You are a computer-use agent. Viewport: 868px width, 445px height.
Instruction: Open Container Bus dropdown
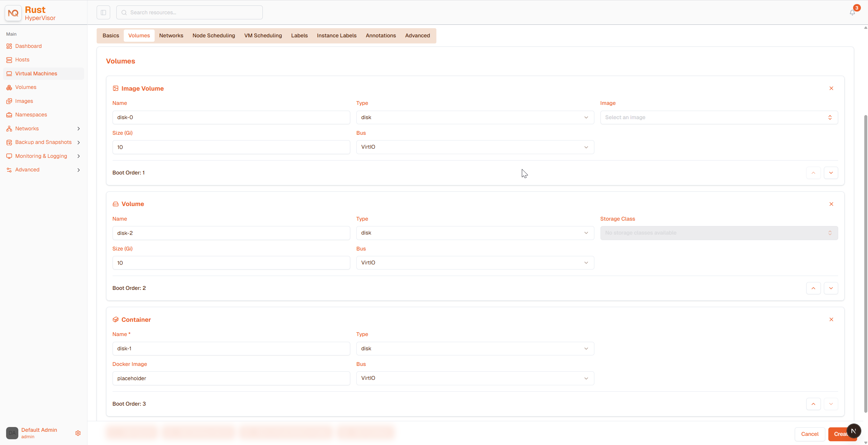pyautogui.click(x=475, y=378)
